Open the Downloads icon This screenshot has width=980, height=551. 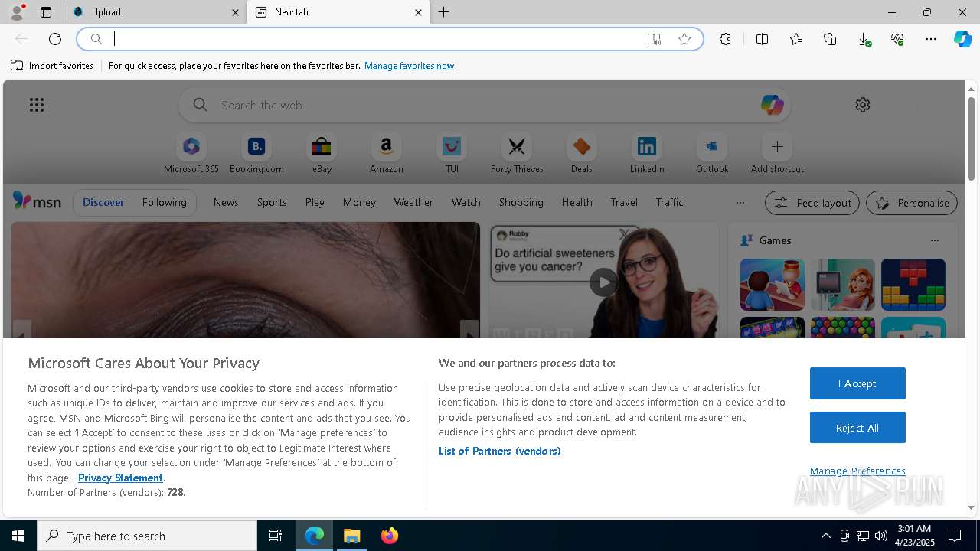pos(864,39)
